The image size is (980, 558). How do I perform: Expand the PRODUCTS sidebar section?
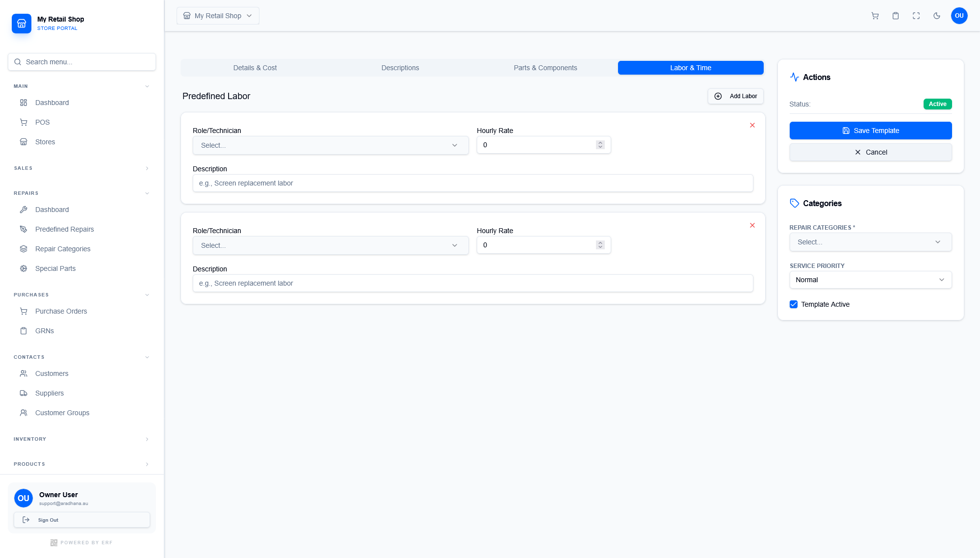tap(82, 464)
